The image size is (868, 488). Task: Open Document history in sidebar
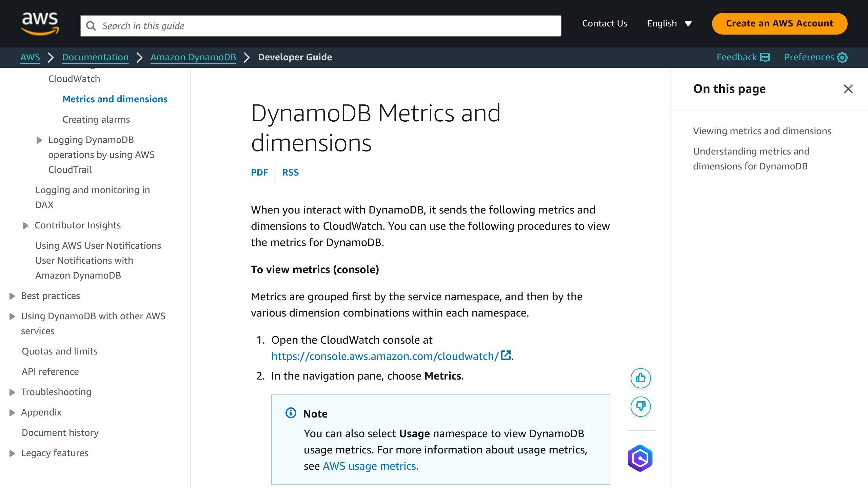coord(60,432)
